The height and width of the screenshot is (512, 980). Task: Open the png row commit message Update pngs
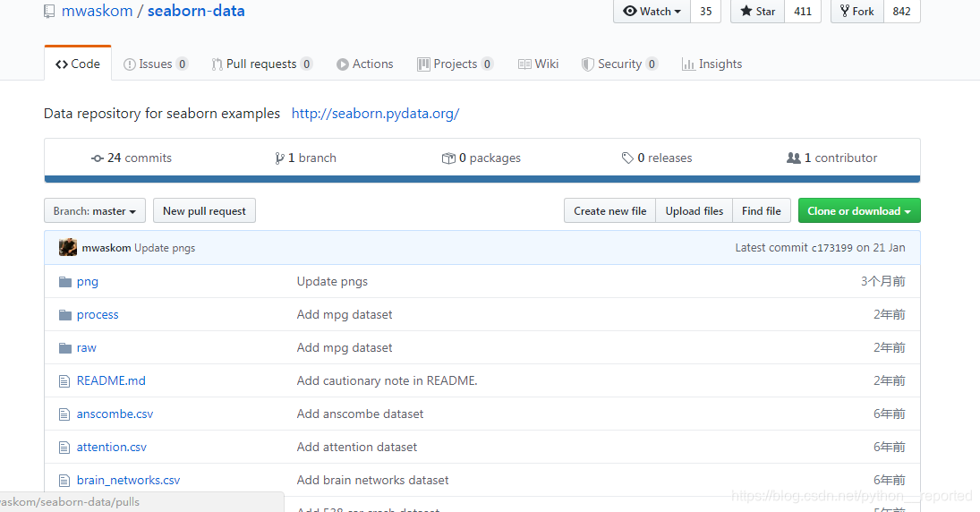333,282
